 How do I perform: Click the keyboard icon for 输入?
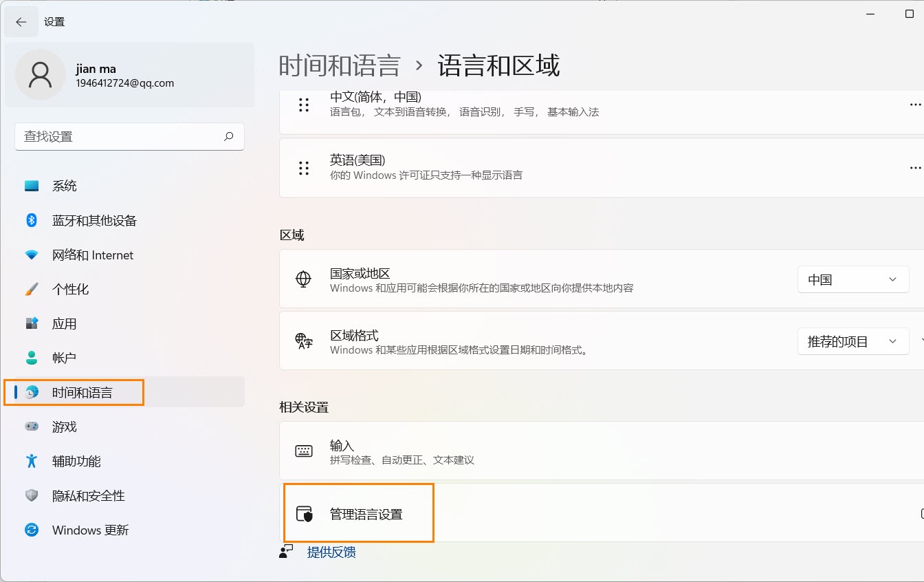[x=303, y=451]
